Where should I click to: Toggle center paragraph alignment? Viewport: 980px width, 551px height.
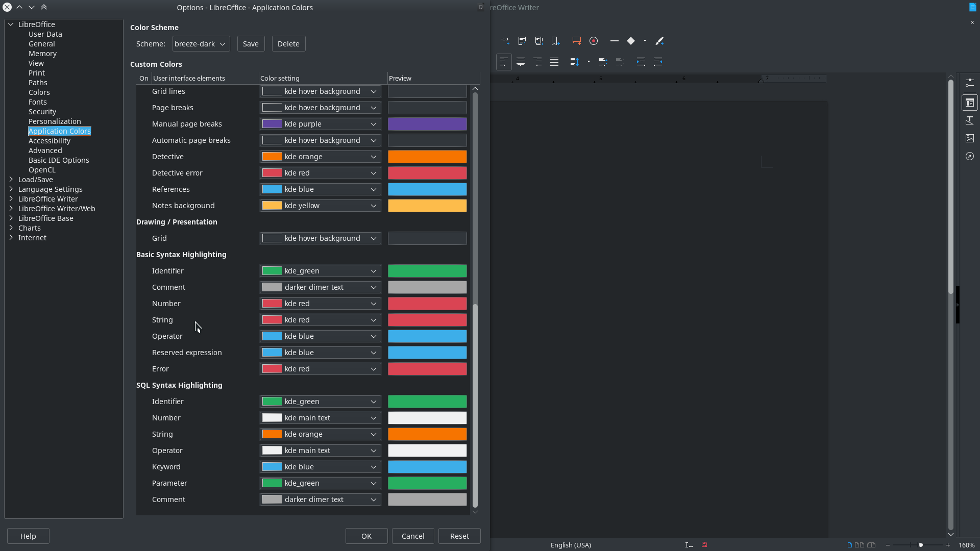pyautogui.click(x=521, y=62)
